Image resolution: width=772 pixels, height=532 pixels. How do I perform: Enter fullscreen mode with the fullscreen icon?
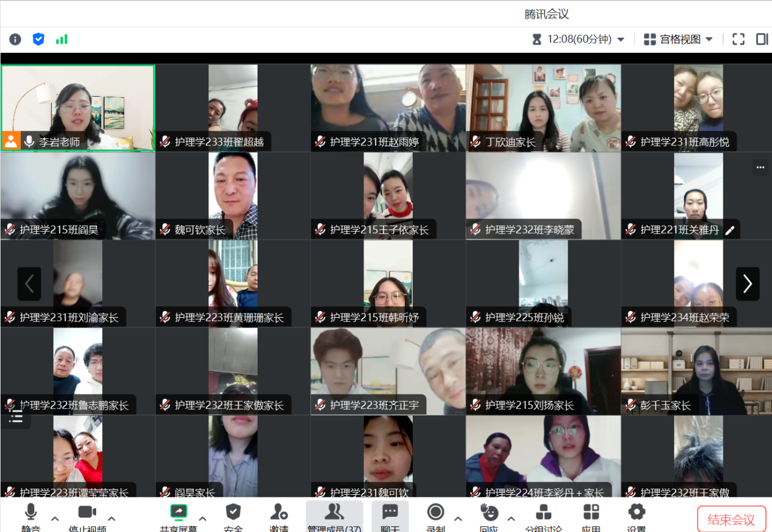739,40
